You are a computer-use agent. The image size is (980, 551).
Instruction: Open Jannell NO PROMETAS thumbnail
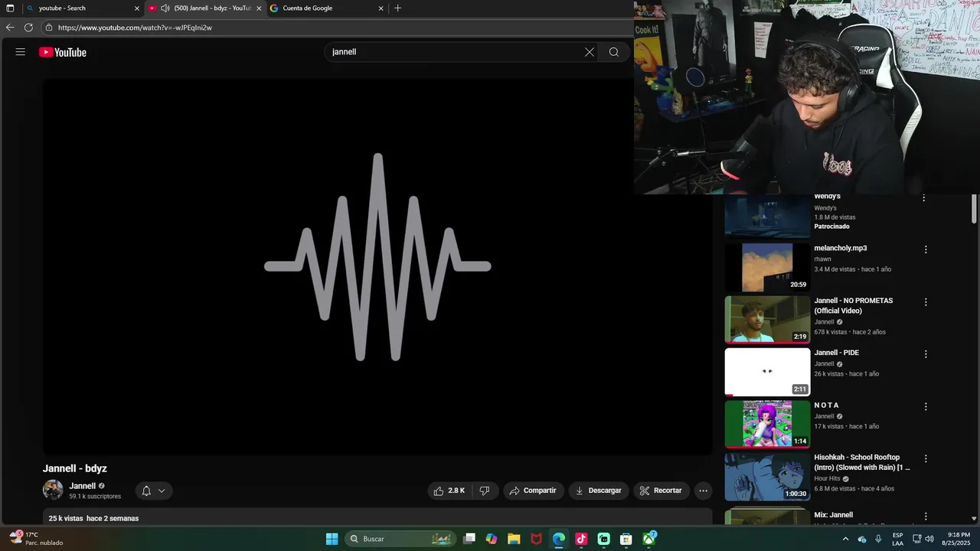coord(767,320)
